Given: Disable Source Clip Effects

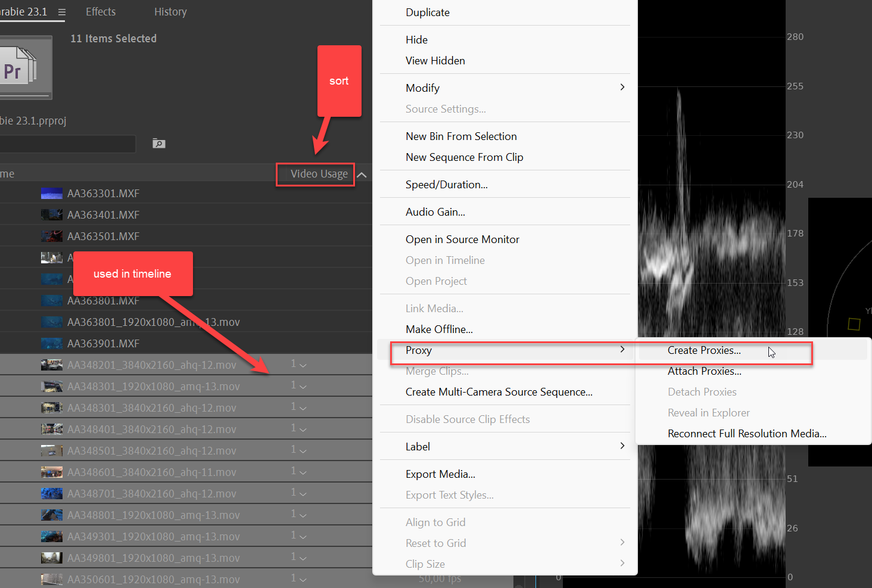Looking at the screenshot, I should pos(468,419).
